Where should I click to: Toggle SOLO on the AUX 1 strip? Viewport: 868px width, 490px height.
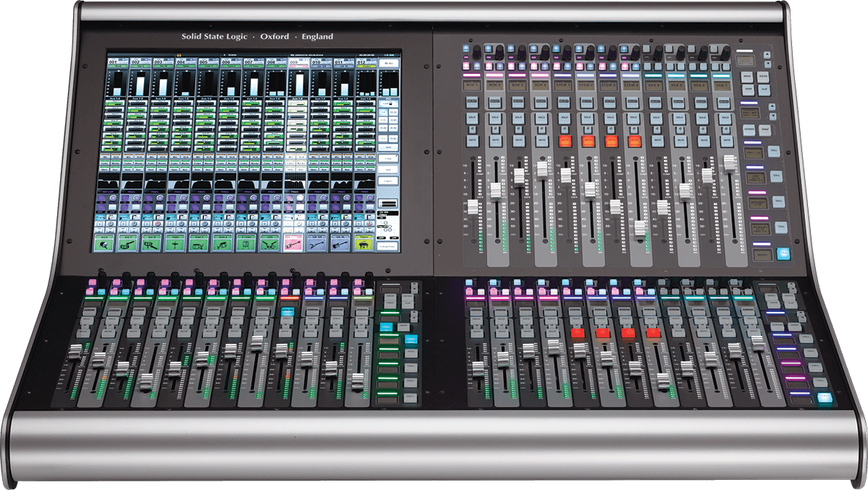pos(472,117)
